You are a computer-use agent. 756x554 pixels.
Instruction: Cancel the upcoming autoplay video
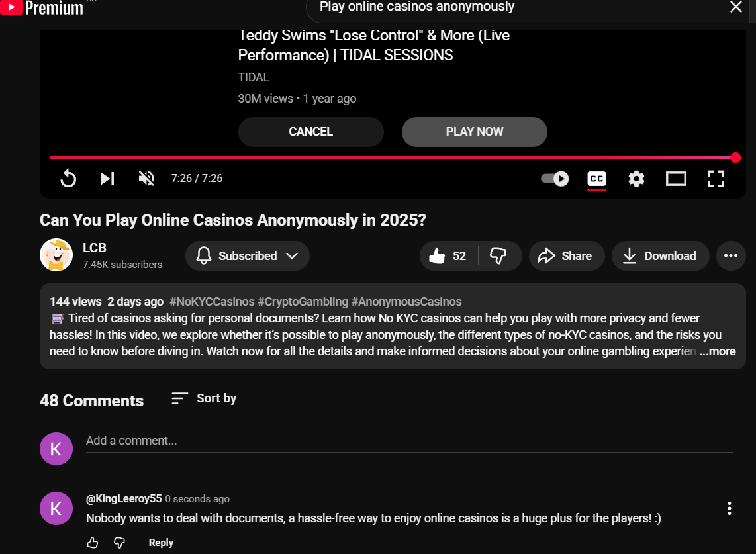pos(310,132)
